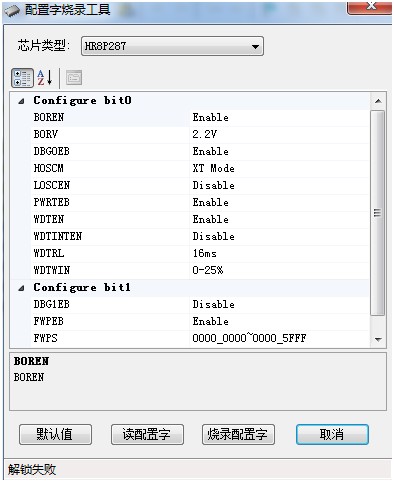This screenshot has width=394, height=482.
Task: Click the BORV value 2.2V
Action: point(205,135)
